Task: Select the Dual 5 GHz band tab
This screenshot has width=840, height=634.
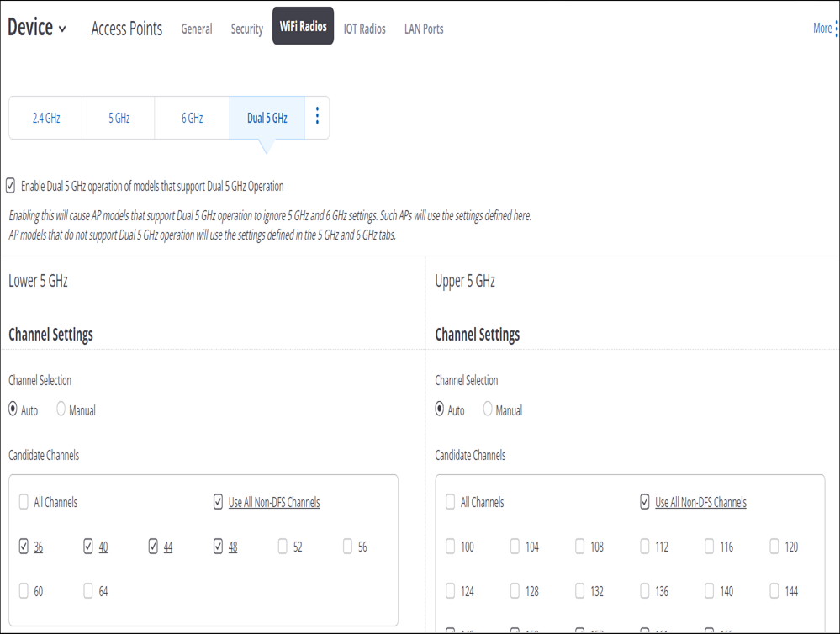Action: [267, 118]
